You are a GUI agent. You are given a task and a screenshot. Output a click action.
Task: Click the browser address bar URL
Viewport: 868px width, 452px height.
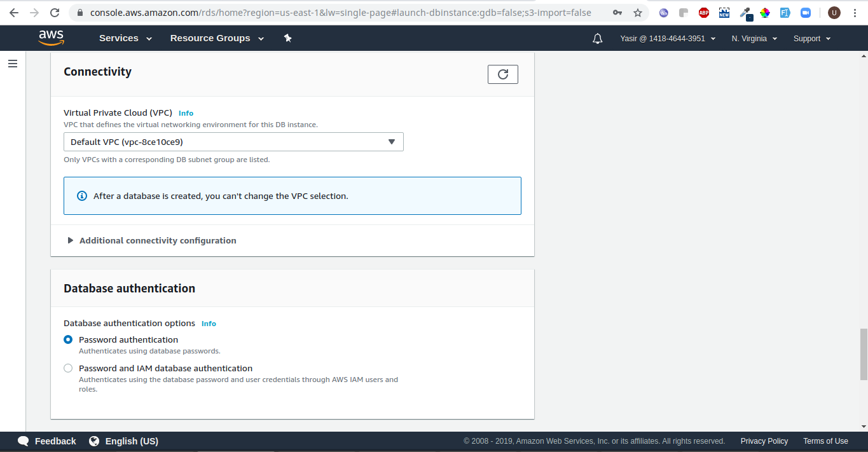pos(340,13)
